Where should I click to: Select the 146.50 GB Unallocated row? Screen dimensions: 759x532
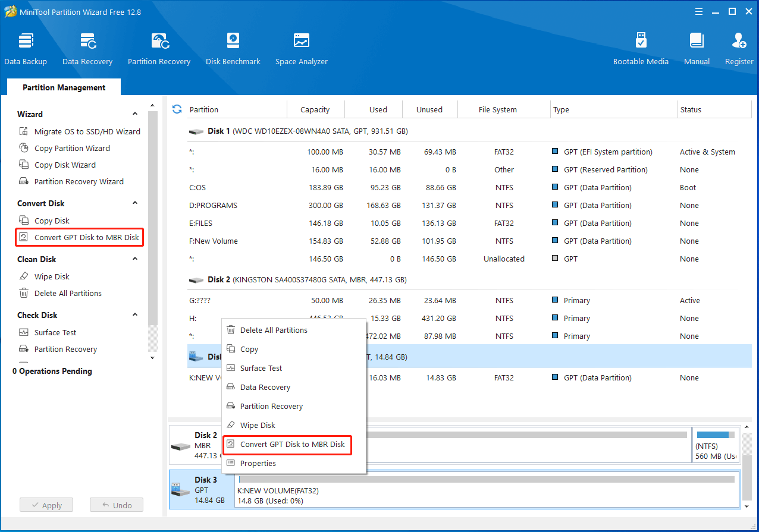(469, 259)
